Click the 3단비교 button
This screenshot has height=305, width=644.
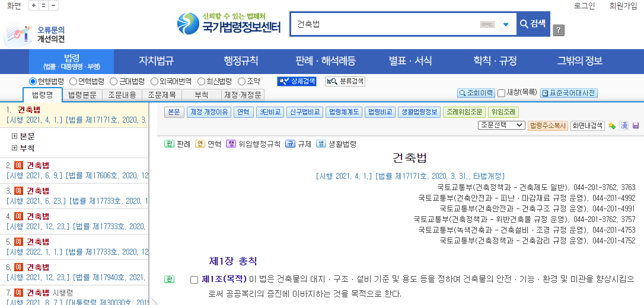click(x=270, y=112)
